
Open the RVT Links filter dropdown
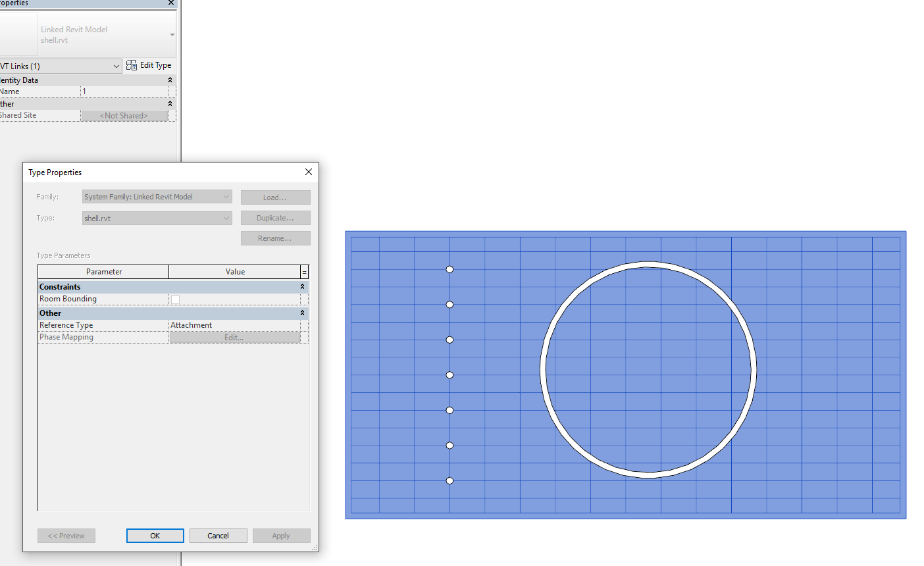coord(116,66)
